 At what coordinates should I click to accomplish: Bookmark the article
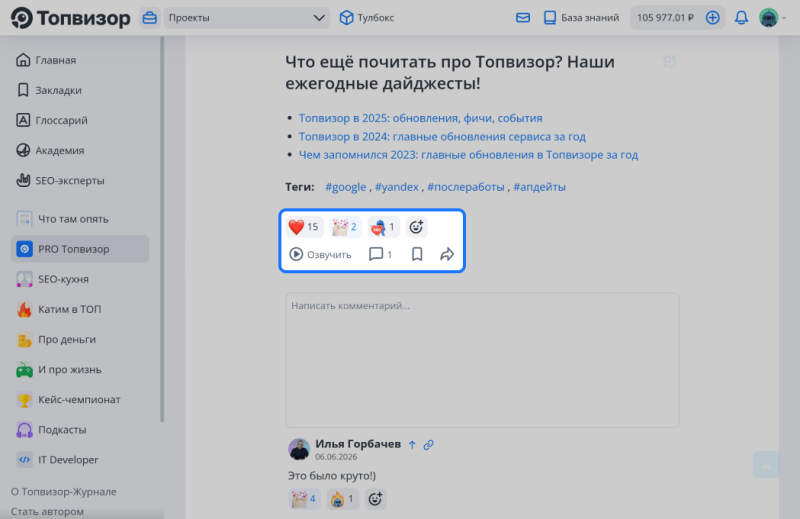(x=417, y=254)
